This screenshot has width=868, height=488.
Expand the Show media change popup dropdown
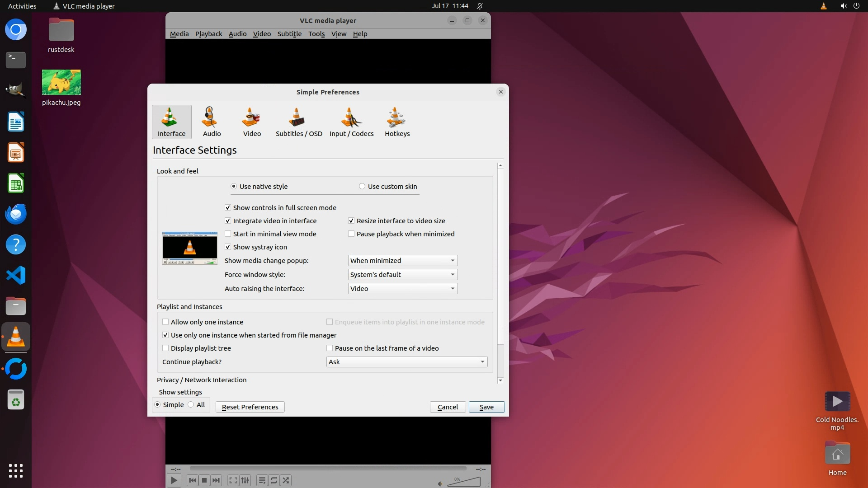402,261
